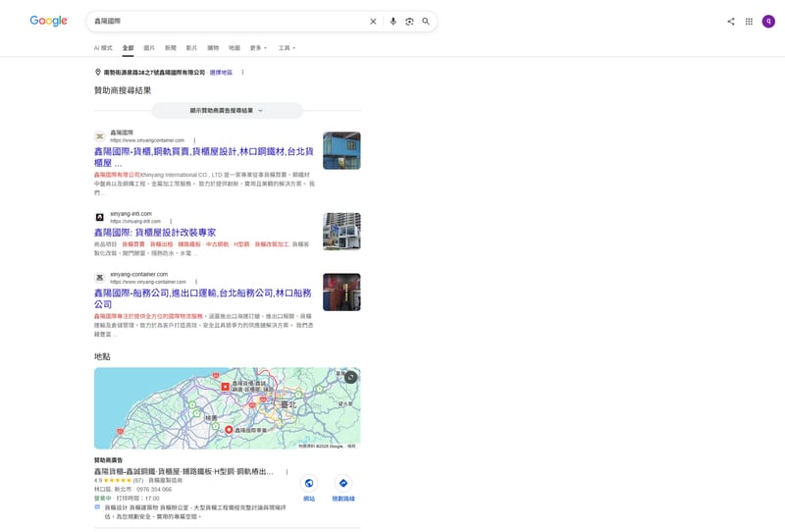Open result title 鑫陽國際: 貨櫃屋設計改裝專家
Image resolution: width=785 pixels, height=532 pixels.
(x=155, y=233)
